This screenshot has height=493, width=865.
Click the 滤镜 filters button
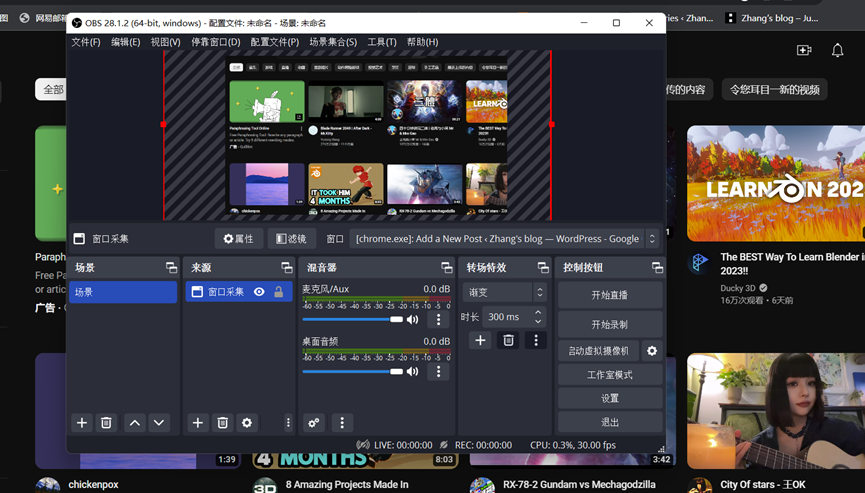click(x=291, y=239)
